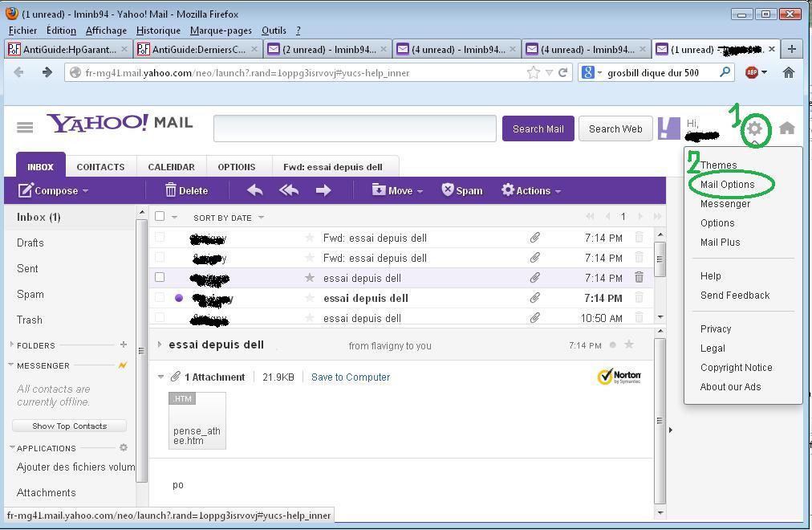Forward the message with right arrow
Image resolution: width=812 pixels, height=530 pixels.
coord(323,190)
